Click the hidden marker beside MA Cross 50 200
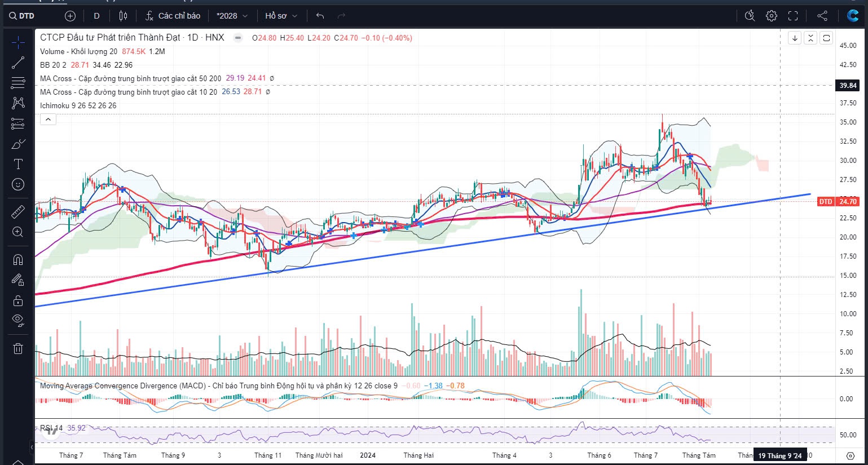The height and width of the screenshot is (465, 868). pyautogui.click(x=272, y=78)
